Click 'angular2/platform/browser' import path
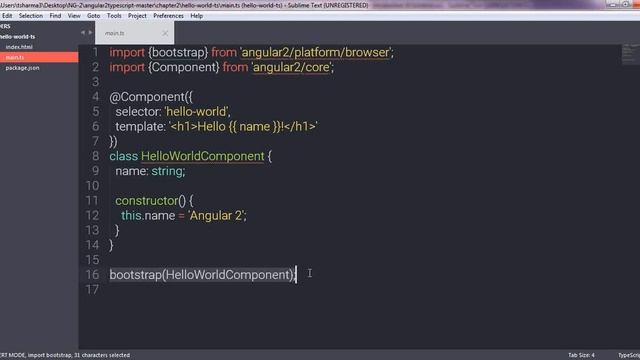The image size is (640, 360). (x=316, y=52)
